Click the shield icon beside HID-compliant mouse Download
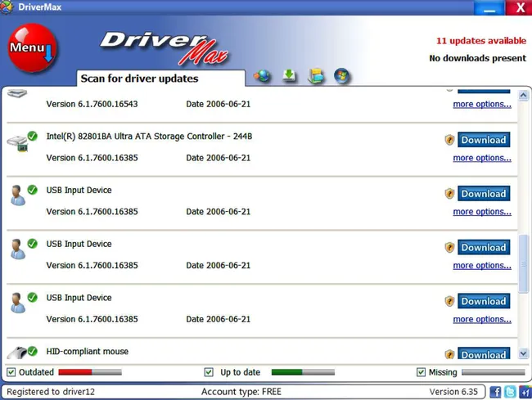The height and width of the screenshot is (400, 532). 449,354
